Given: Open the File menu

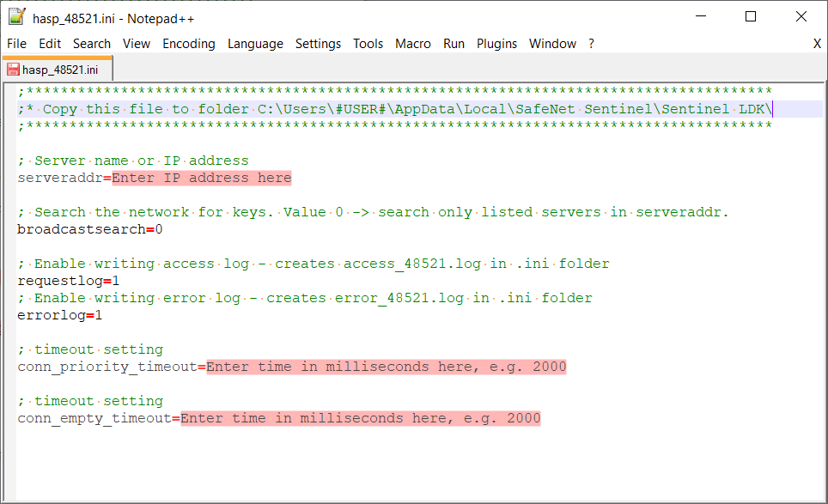Looking at the screenshot, I should pyautogui.click(x=15, y=43).
